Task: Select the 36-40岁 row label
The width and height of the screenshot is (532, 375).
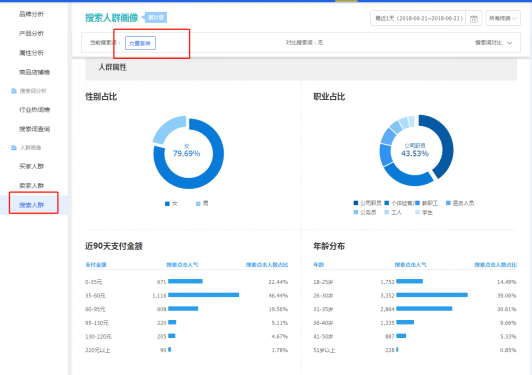Action: [323, 323]
